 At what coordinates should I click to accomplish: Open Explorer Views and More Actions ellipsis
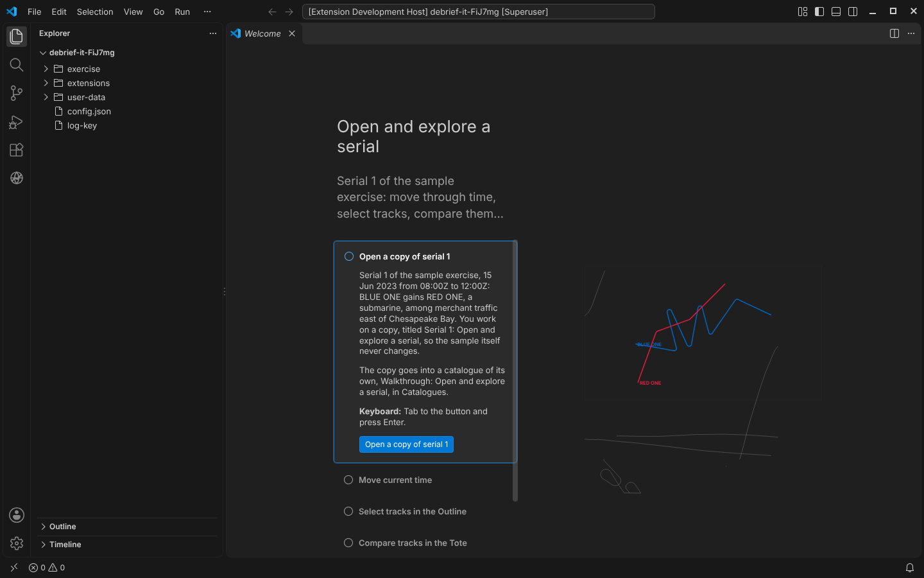(213, 33)
